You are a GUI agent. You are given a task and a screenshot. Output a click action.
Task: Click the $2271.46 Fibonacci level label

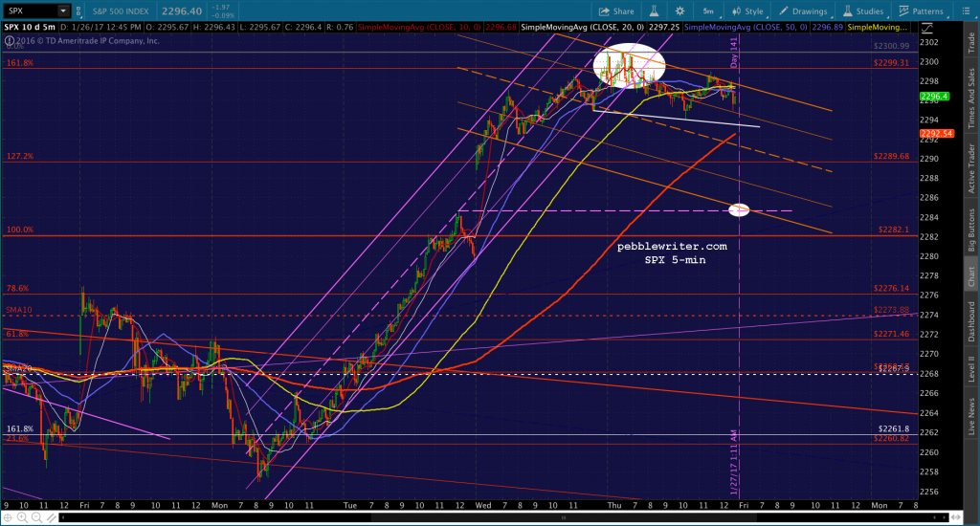click(x=891, y=334)
